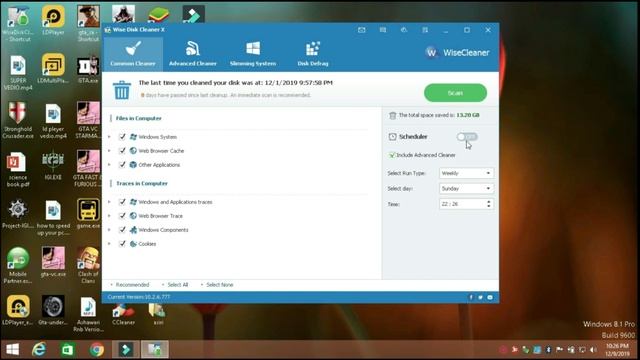Open the Store icon on taskbar

(x=68, y=349)
